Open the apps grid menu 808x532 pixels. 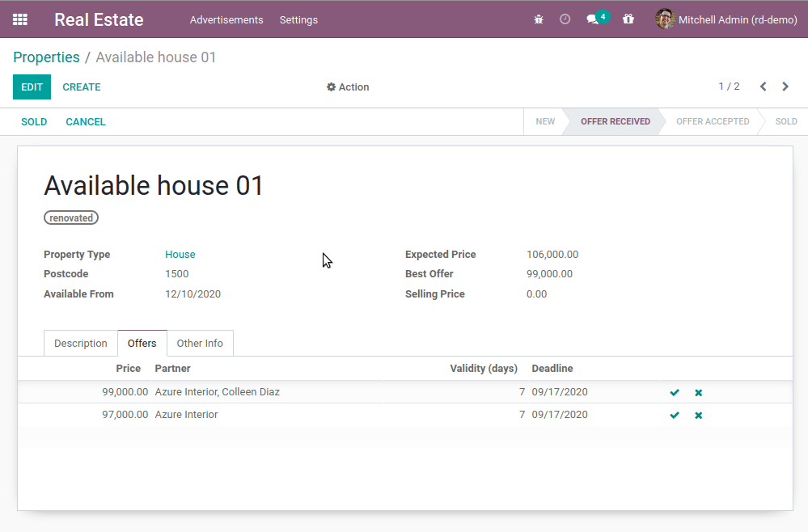coord(19,19)
